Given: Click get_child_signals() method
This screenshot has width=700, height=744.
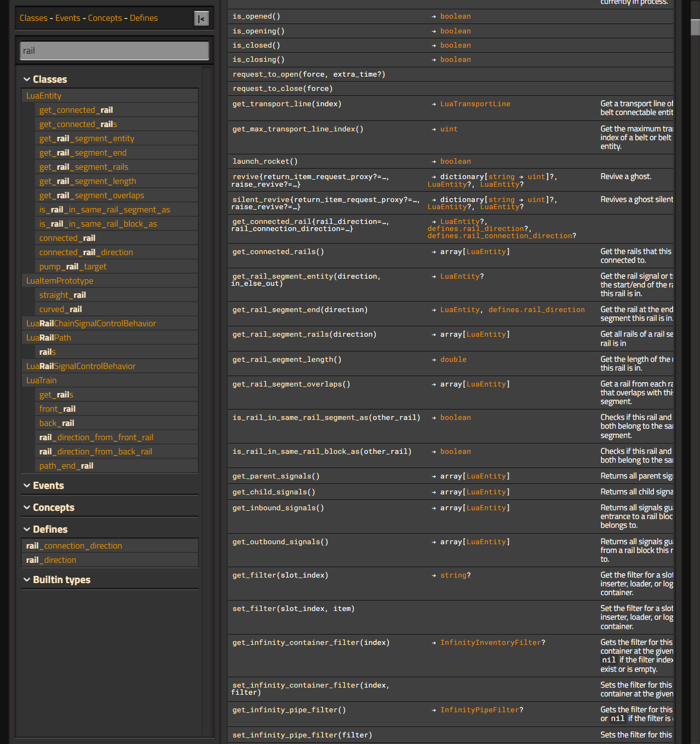Looking at the screenshot, I should pos(274,492).
